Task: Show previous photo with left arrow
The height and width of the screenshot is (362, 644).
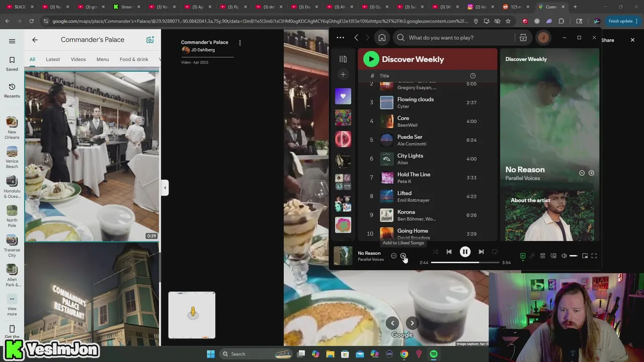Action: click(392, 323)
